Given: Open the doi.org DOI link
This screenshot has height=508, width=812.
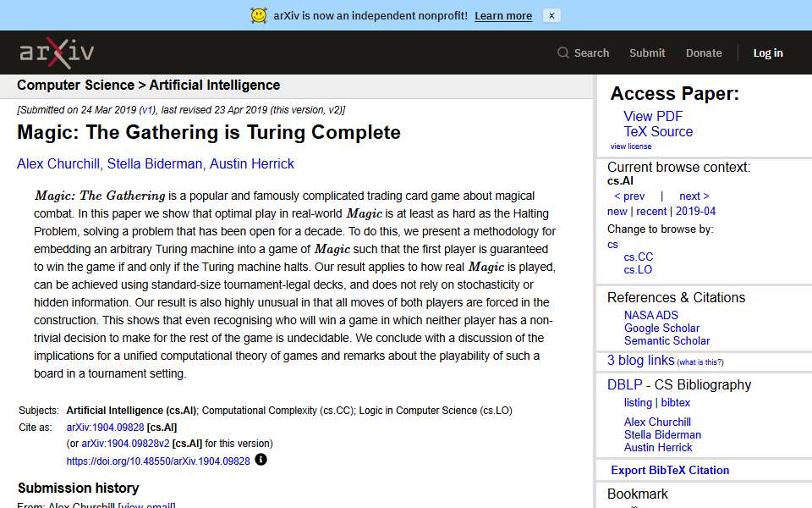Looking at the screenshot, I should click(x=158, y=461).
